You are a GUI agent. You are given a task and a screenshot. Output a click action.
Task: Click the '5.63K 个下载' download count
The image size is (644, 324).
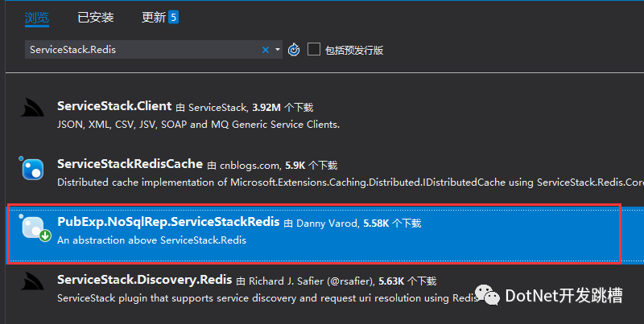click(x=407, y=281)
